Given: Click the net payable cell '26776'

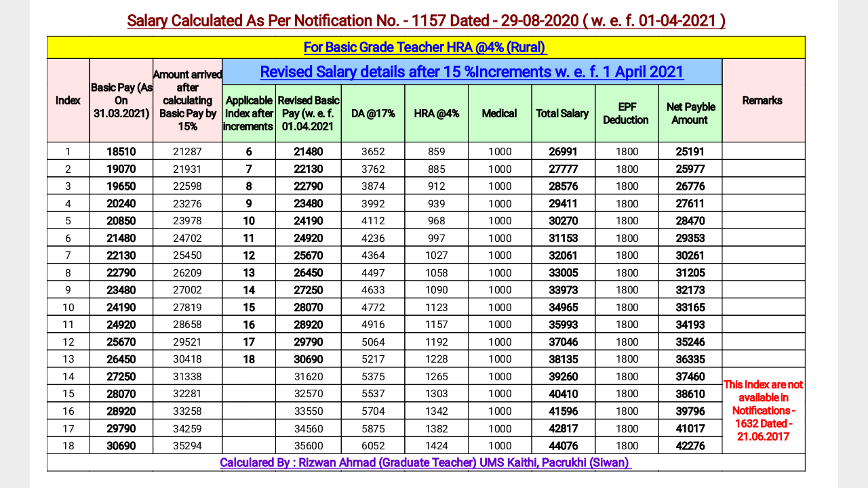Looking at the screenshot, I should click(x=690, y=186).
